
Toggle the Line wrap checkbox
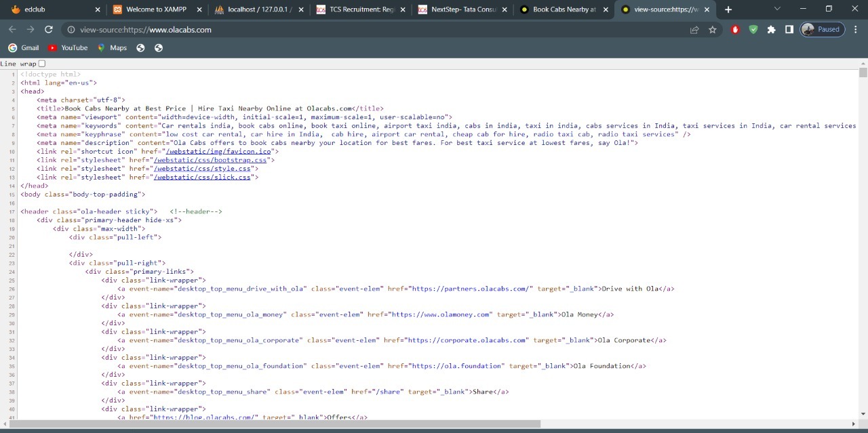click(x=42, y=64)
